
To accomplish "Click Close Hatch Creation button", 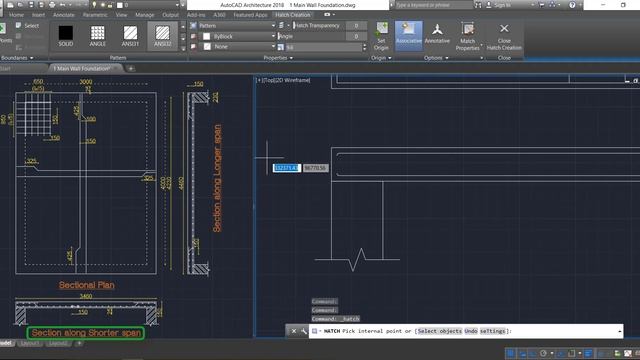I will (x=504, y=36).
